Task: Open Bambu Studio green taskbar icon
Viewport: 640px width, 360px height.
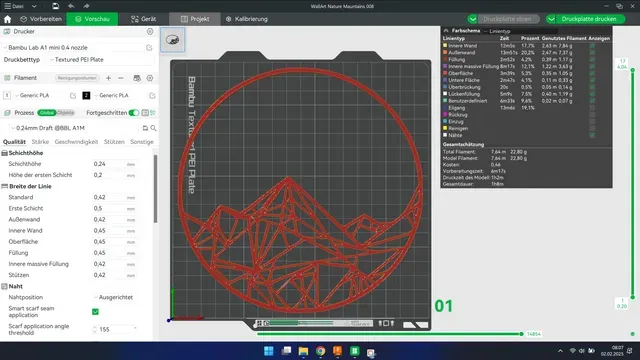Action: pos(355,351)
